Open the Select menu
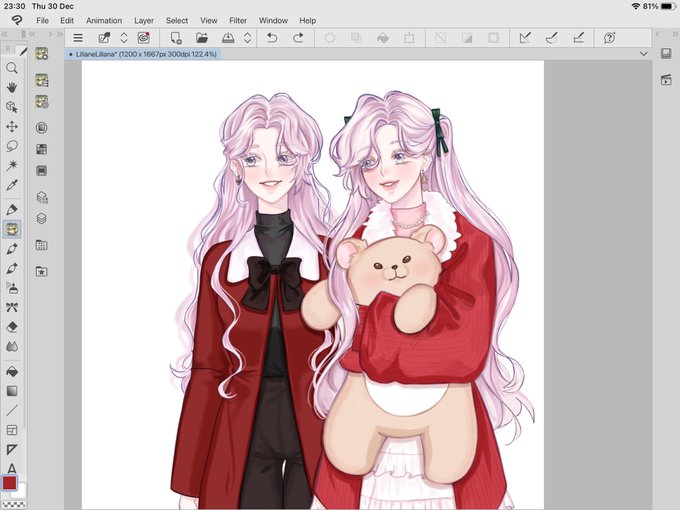Viewport: 680px width, 510px height. (x=177, y=20)
